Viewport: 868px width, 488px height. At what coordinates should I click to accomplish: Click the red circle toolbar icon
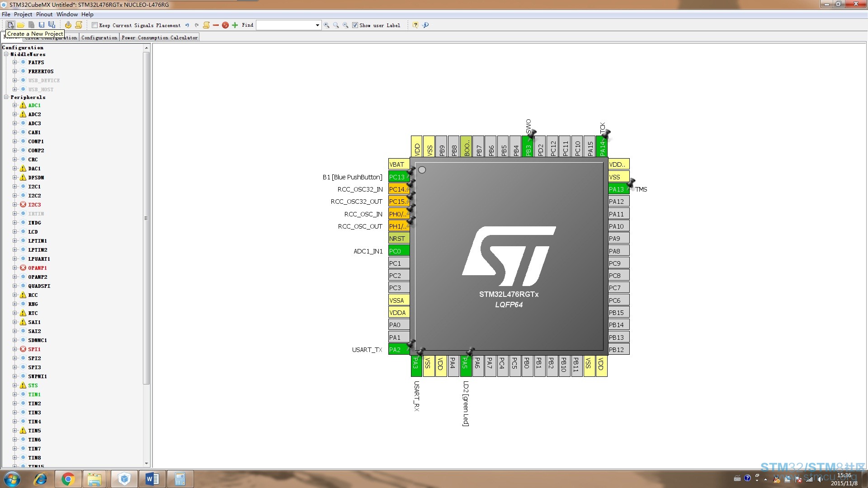point(225,25)
